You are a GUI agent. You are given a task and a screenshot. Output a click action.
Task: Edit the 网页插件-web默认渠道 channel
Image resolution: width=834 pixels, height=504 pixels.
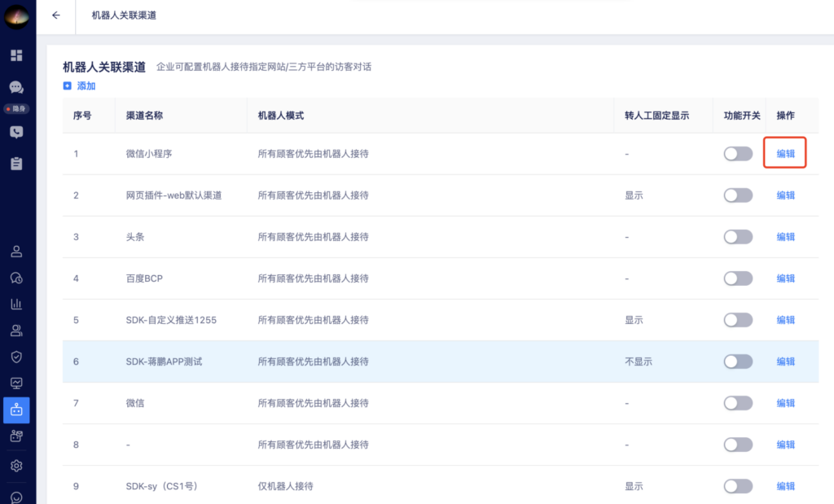point(786,195)
